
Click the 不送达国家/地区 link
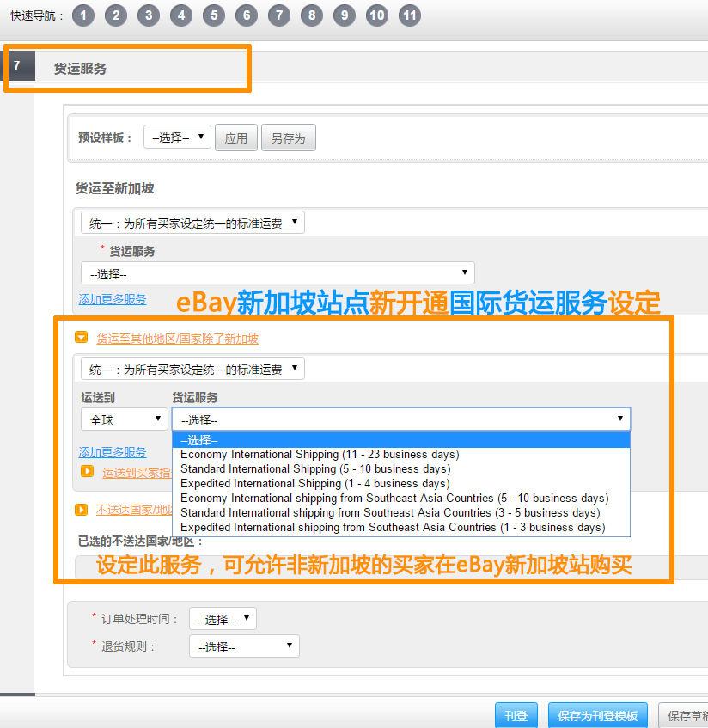(134, 511)
